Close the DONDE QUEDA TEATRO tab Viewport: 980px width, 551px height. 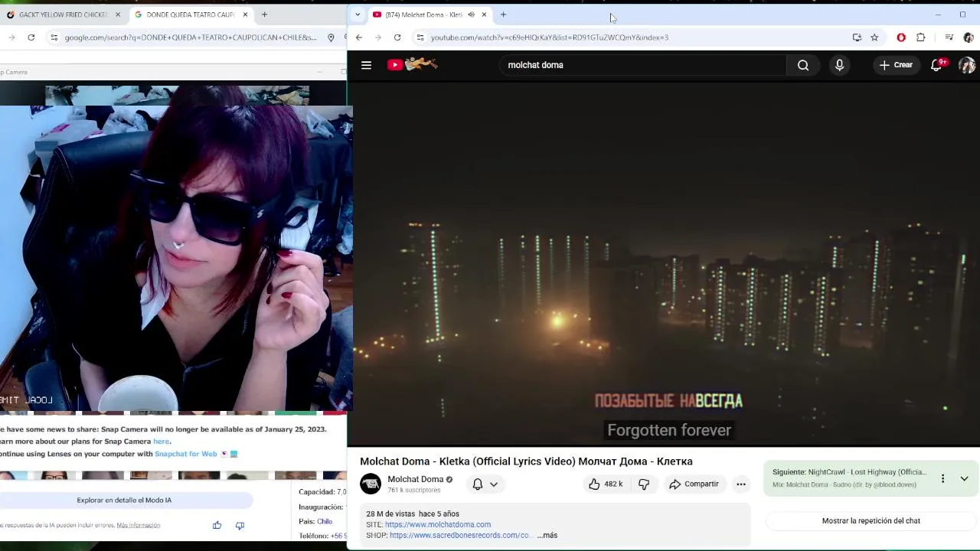pos(245,15)
